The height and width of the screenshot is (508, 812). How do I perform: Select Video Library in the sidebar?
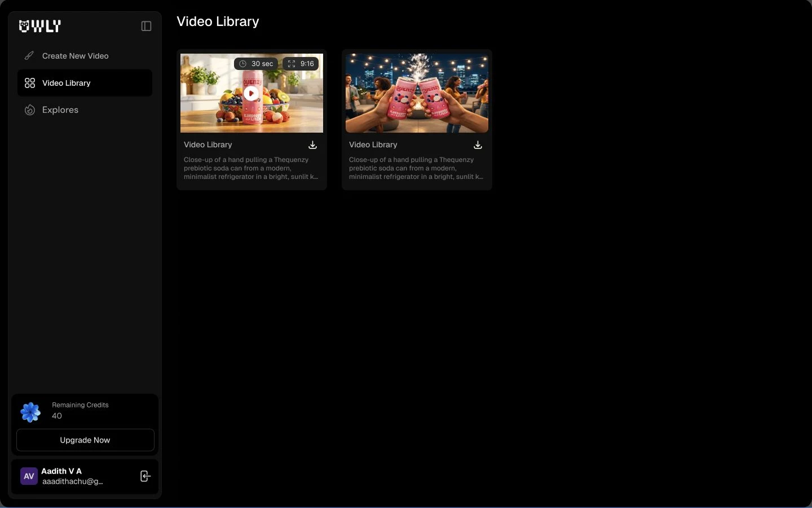click(x=85, y=83)
